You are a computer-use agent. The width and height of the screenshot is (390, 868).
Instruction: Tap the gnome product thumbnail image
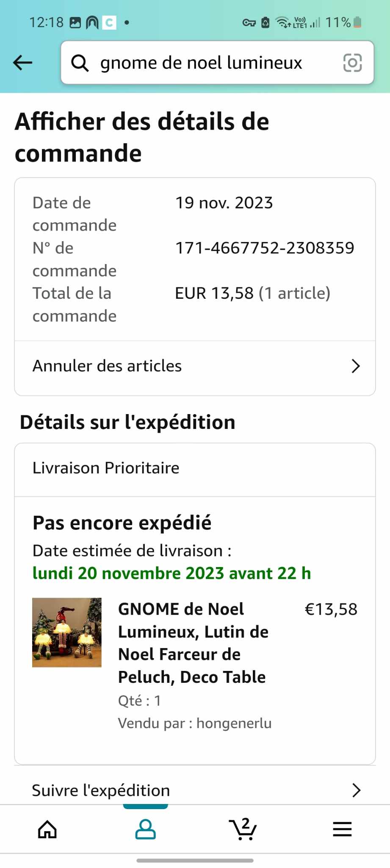[67, 632]
